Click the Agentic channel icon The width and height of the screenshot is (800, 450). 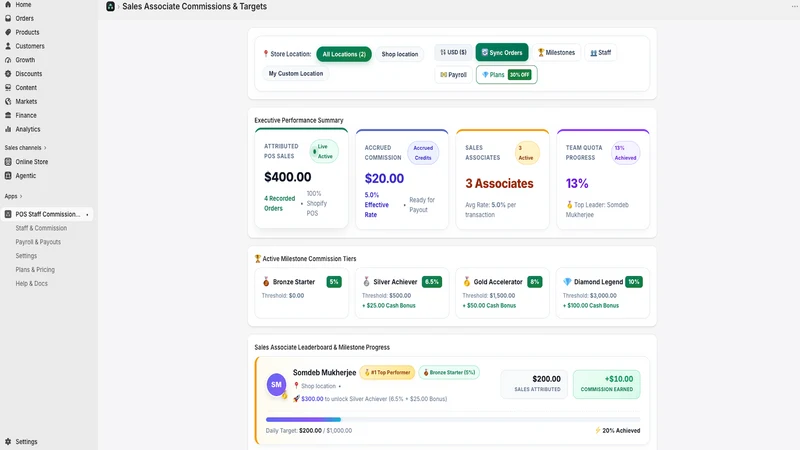click(8, 176)
